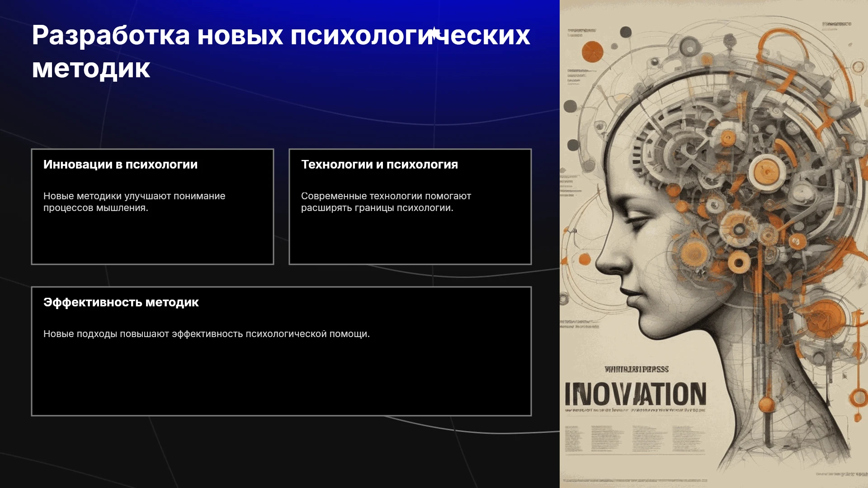The image size is (868, 488).
Task: Click the small orange dot left of the nose
Action: 585,259
